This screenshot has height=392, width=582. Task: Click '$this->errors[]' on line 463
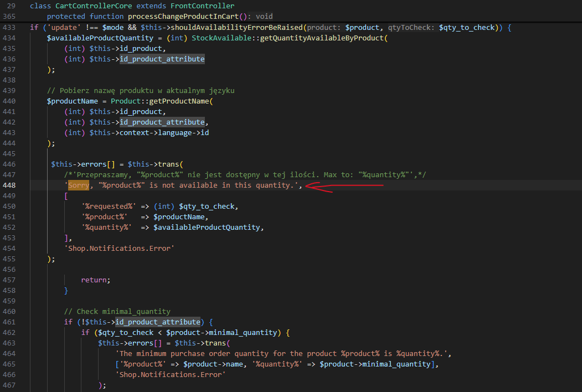point(130,343)
